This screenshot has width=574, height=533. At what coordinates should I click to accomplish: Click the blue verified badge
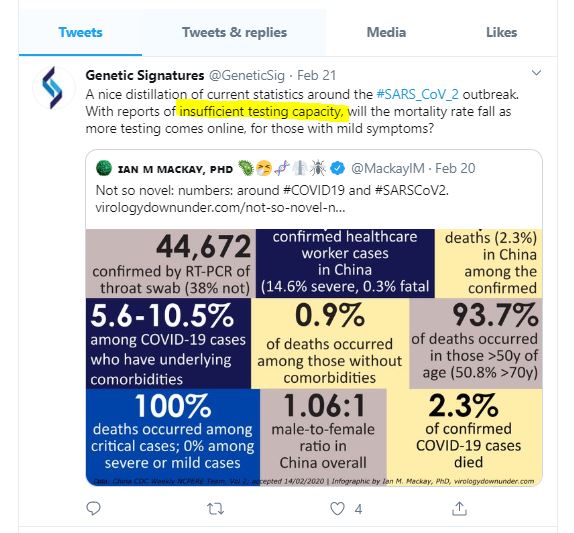337,168
